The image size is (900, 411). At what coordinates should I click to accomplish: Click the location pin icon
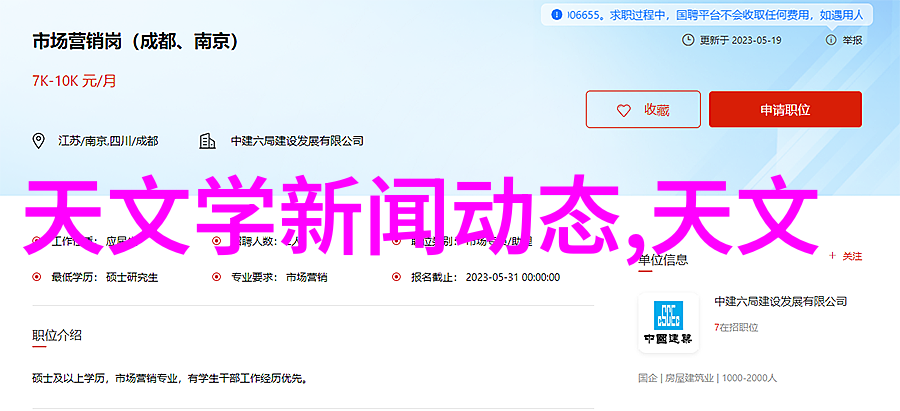click(x=38, y=141)
